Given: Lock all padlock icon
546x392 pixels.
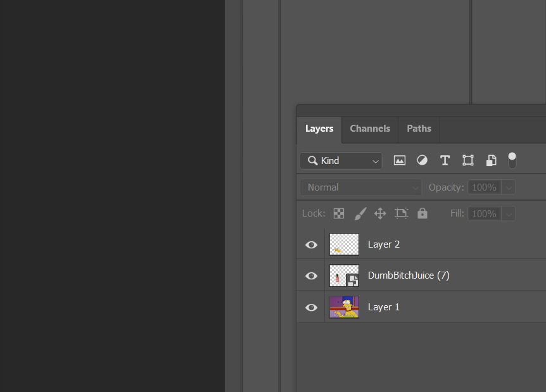Looking at the screenshot, I should click(422, 213).
